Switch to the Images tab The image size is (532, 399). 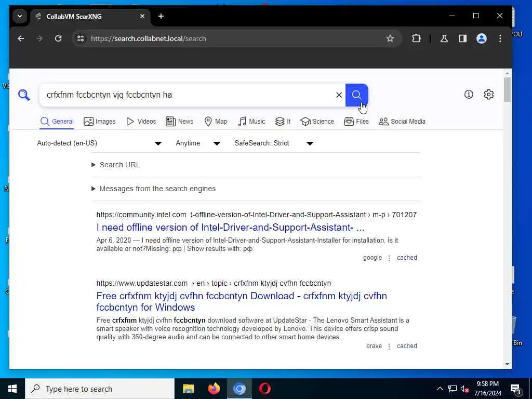99,122
